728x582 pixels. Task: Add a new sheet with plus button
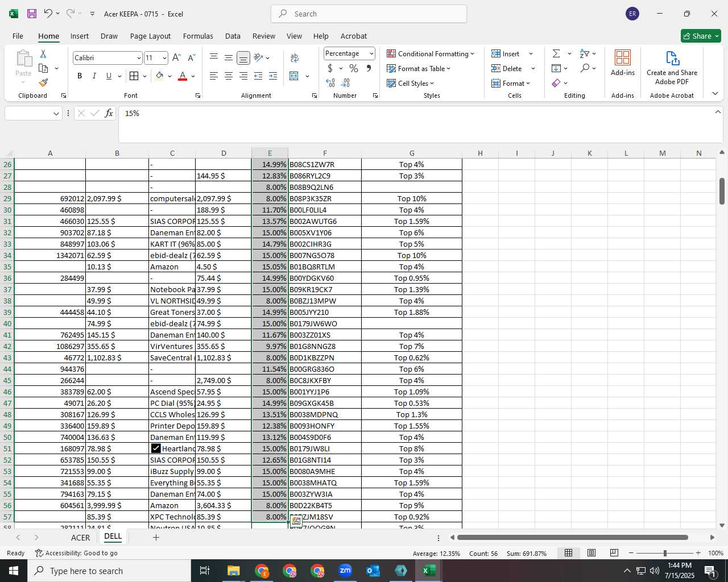(x=156, y=537)
